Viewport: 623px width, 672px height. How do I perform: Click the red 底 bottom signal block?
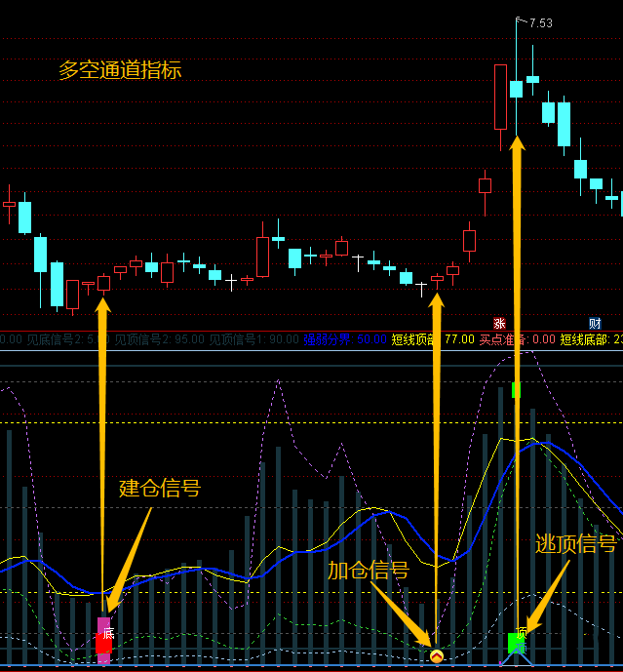click(103, 642)
